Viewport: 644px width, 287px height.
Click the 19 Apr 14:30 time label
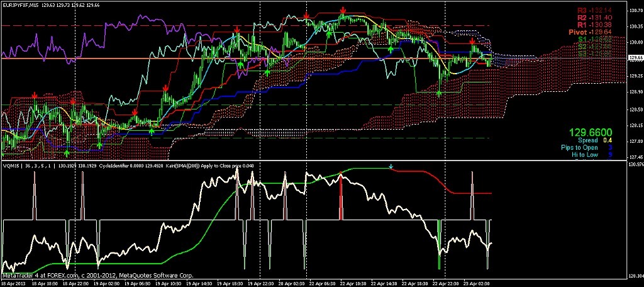[199, 284]
